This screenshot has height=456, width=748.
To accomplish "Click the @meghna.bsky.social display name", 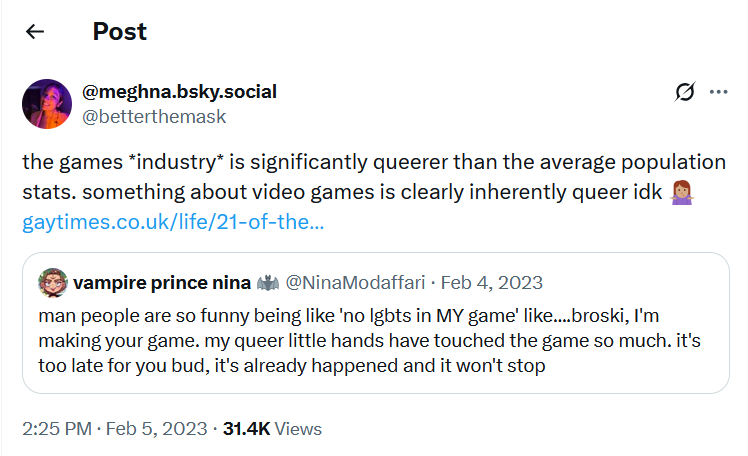I will 179,92.
